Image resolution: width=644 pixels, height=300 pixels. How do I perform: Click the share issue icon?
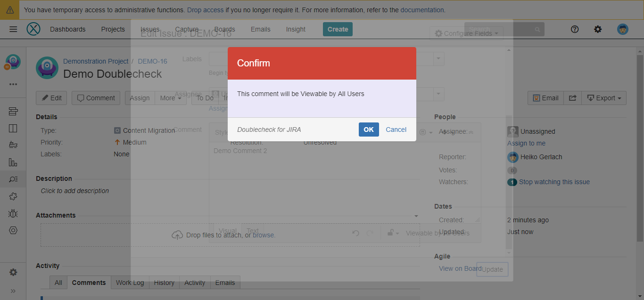pos(573,98)
